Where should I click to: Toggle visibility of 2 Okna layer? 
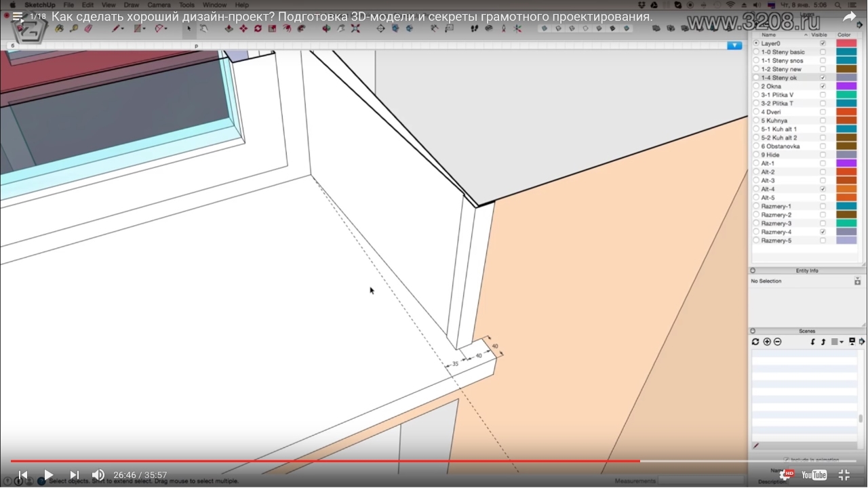823,86
